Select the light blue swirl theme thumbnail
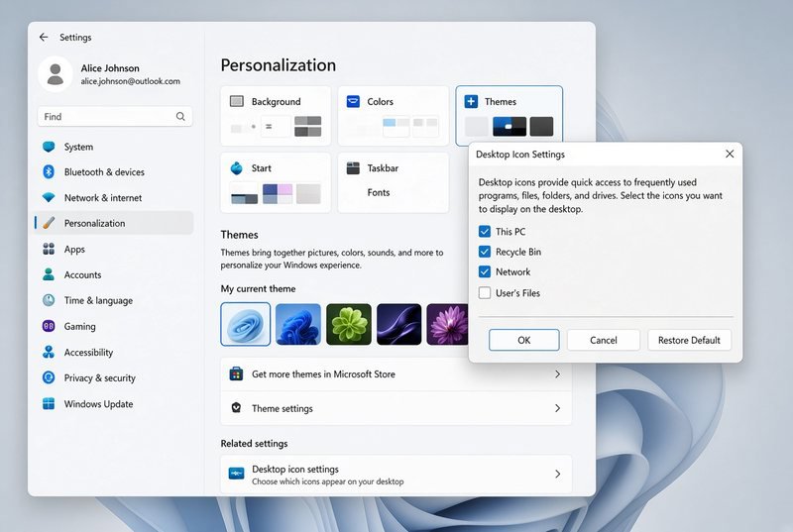The width and height of the screenshot is (793, 532). (246, 324)
